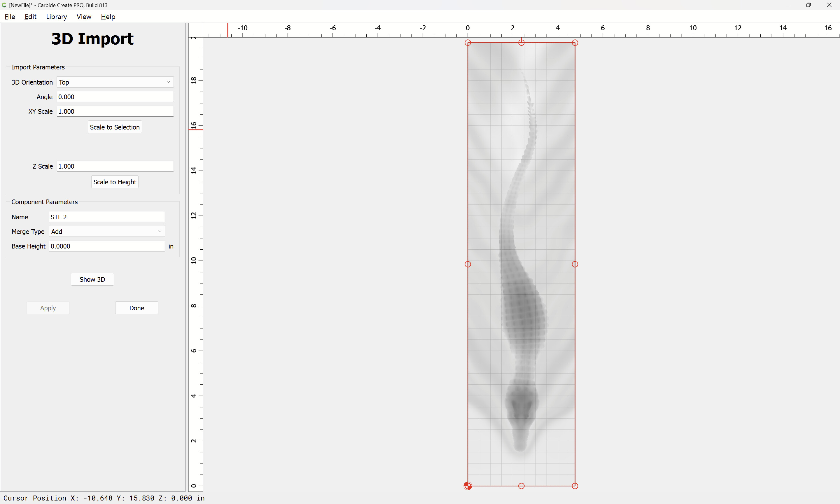This screenshot has height=504, width=840.
Task: Click the Component Parameters group label
Action: tap(44, 202)
